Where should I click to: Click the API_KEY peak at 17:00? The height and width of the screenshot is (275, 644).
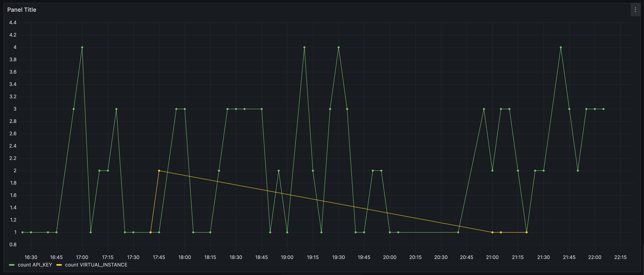point(82,48)
